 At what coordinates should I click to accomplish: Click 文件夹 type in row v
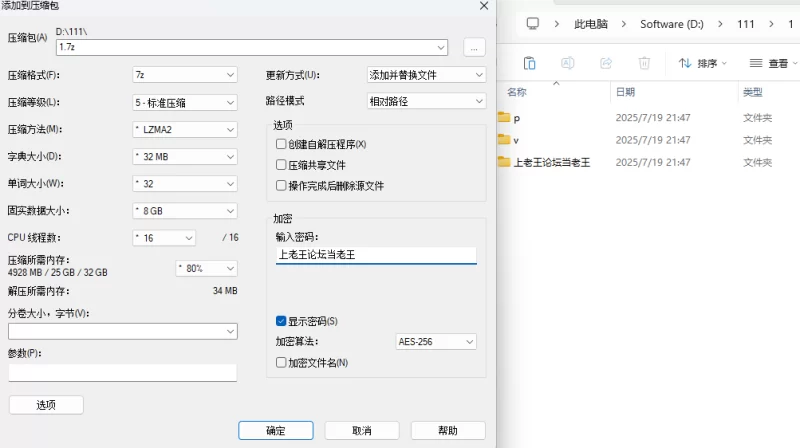[757, 140]
